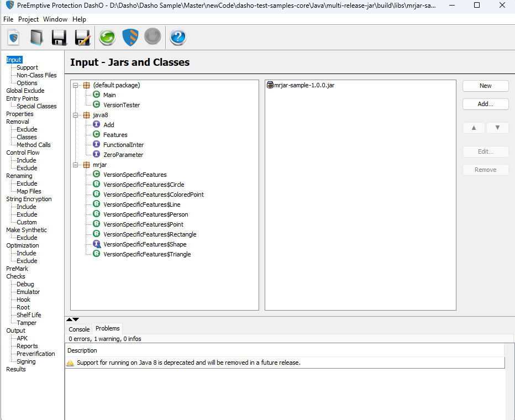Collapse the java8 package node
This screenshot has width=515, height=420.
coord(76,116)
